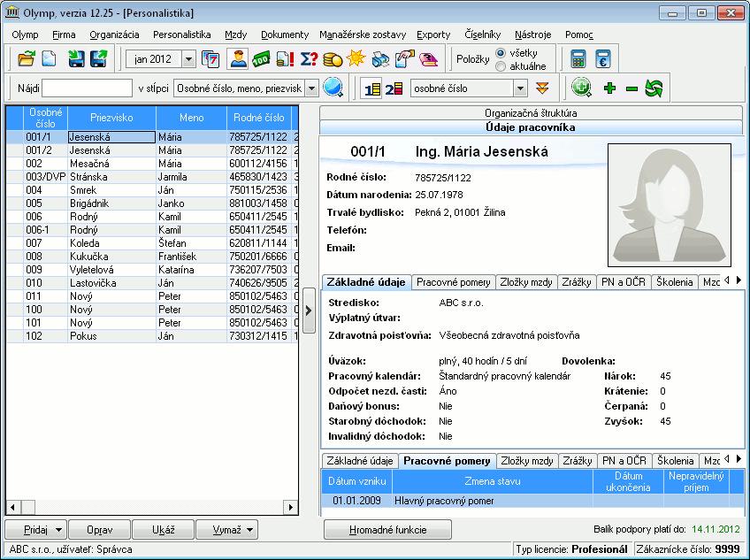Click the sort level 1 icon
Screen dimensions: 750x560
(372, 88)
